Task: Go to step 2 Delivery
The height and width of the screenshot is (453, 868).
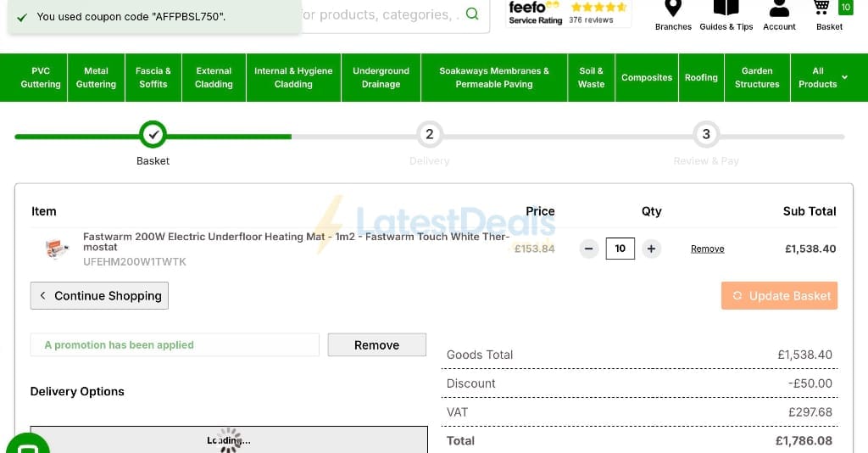Action: (430, 134)
